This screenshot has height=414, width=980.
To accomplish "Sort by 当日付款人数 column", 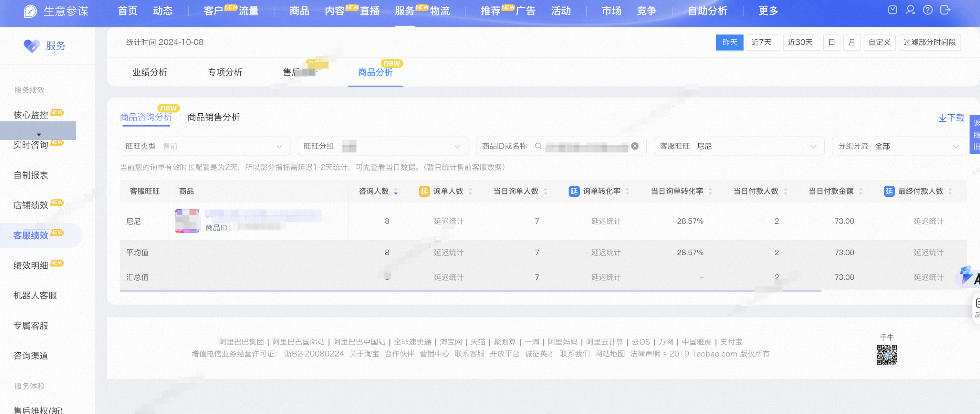I will [x=785, y=191].
